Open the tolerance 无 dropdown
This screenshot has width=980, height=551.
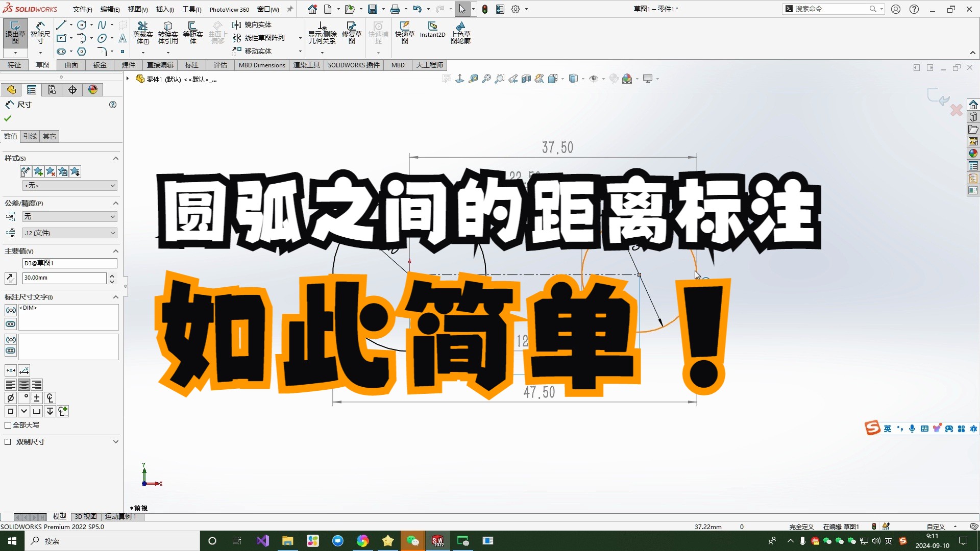70,216
